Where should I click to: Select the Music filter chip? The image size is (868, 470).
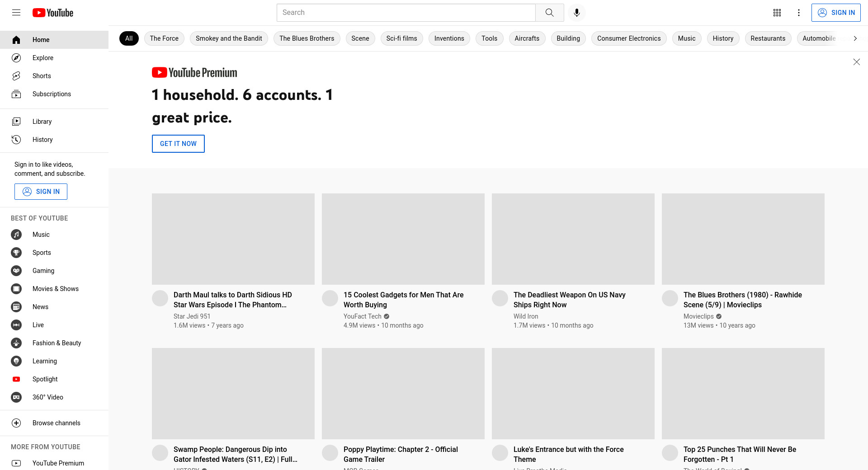tap(687, 38)
